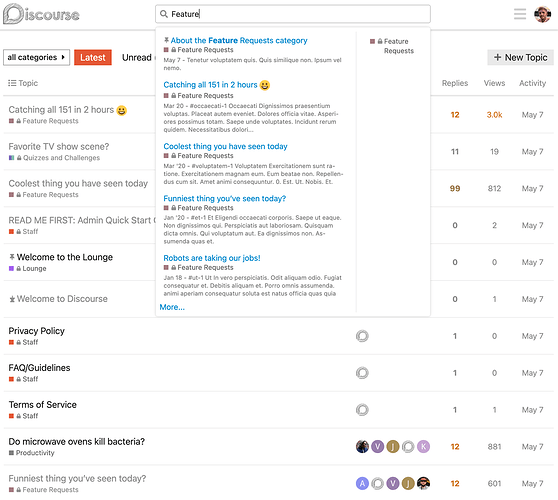Click the search magnifier icon

click(x=164, y=14)
